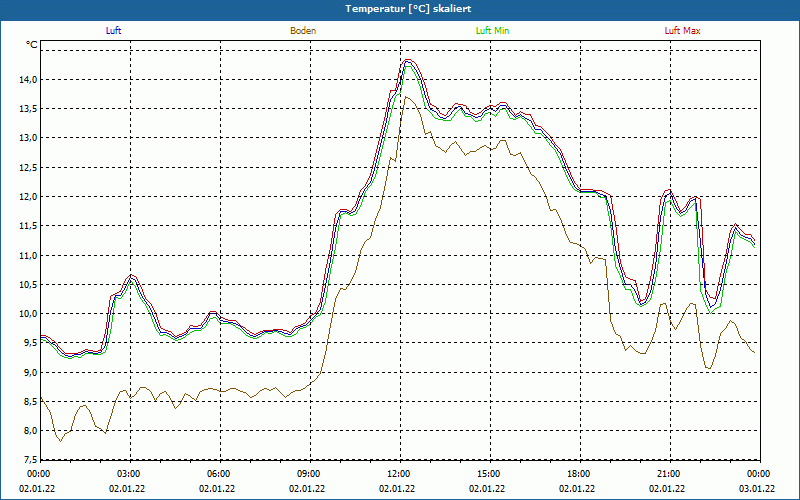Click the Boden curve minimum below 8,0
This screenshot has height=500, width=800.
(60, 440)
